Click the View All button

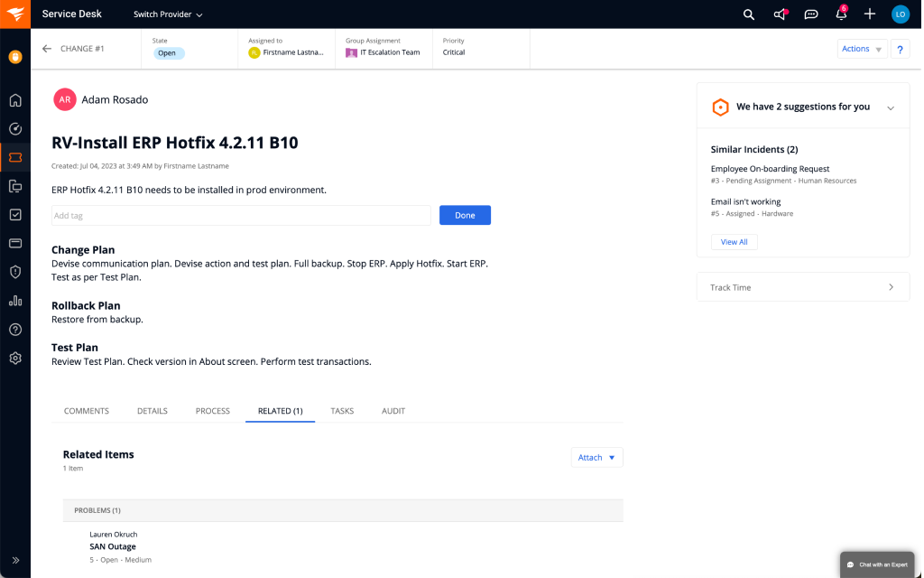point(735,242)
